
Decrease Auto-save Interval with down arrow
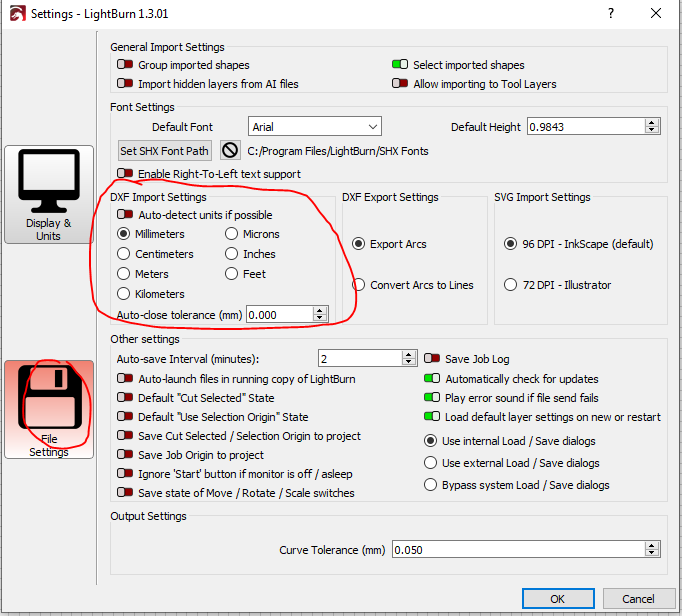click(x=408, y=362)
